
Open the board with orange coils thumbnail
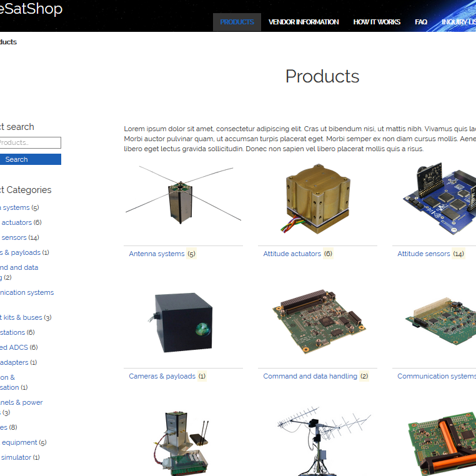[x=442, y=444]
